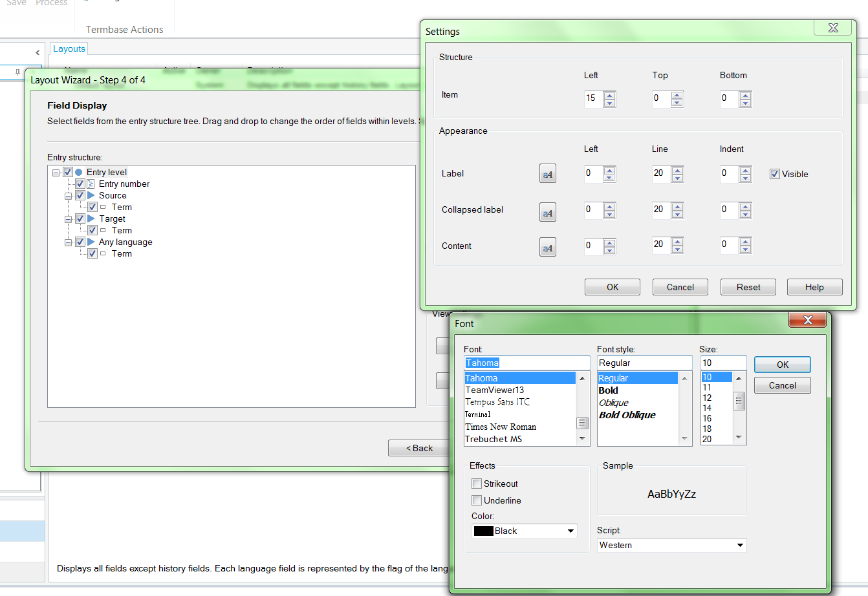Click the Label font button icon
Viewport: 868px width, 596px height.
point(548,174)
